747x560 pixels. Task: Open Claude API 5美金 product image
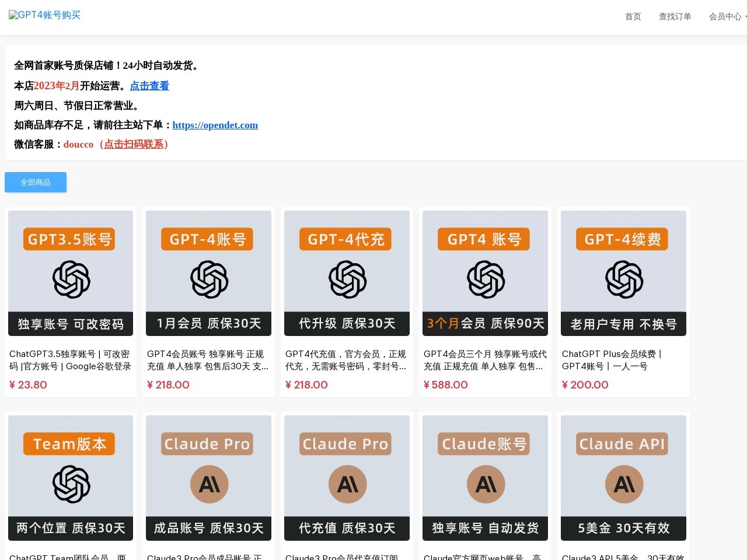click(623, 478)
